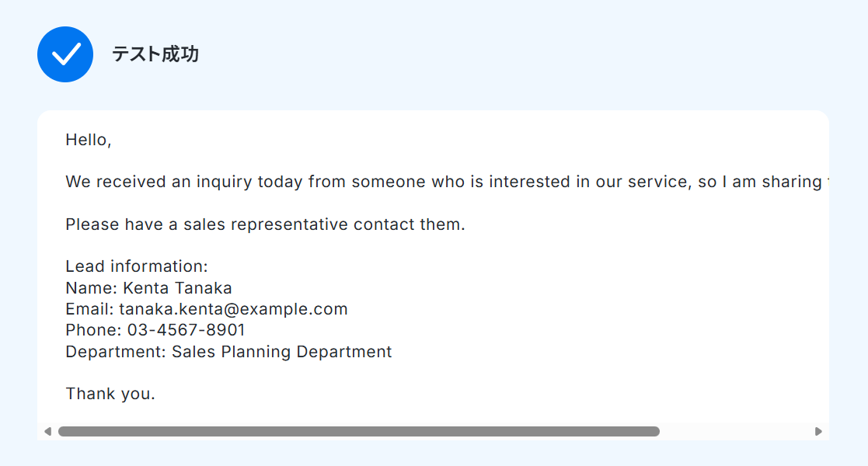Select the テスト成功 heading text
Image resolution: width=868 pixels, height=466 pixels.
(155, 54)
